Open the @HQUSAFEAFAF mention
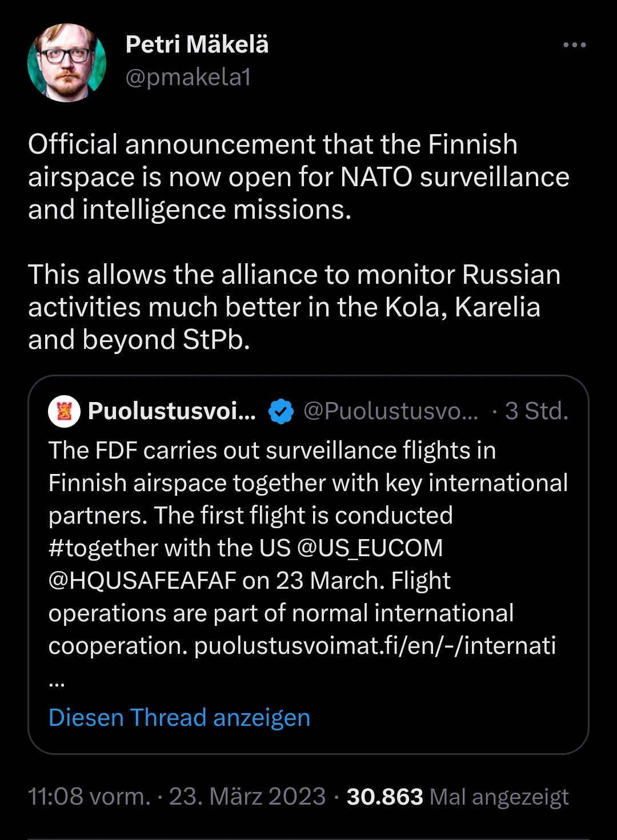 click(142, 581)
